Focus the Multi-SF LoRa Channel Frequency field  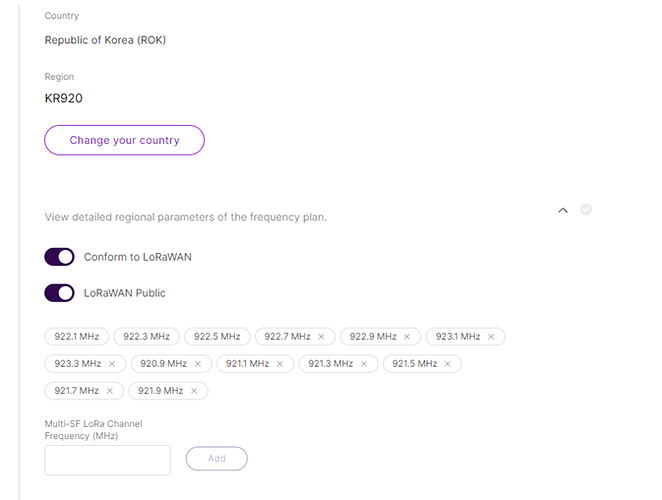click(108, 460)
